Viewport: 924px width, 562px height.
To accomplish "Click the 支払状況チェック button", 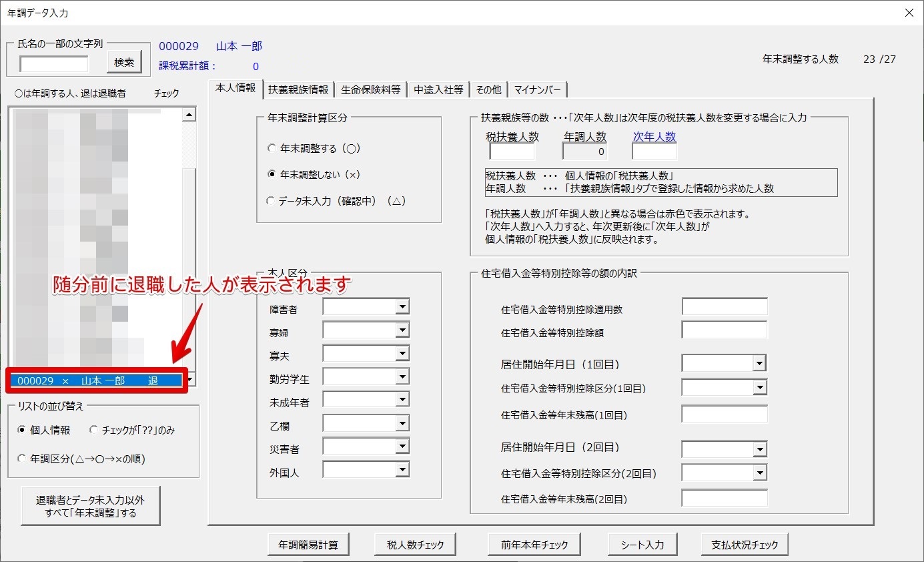I will coord(745,545).
